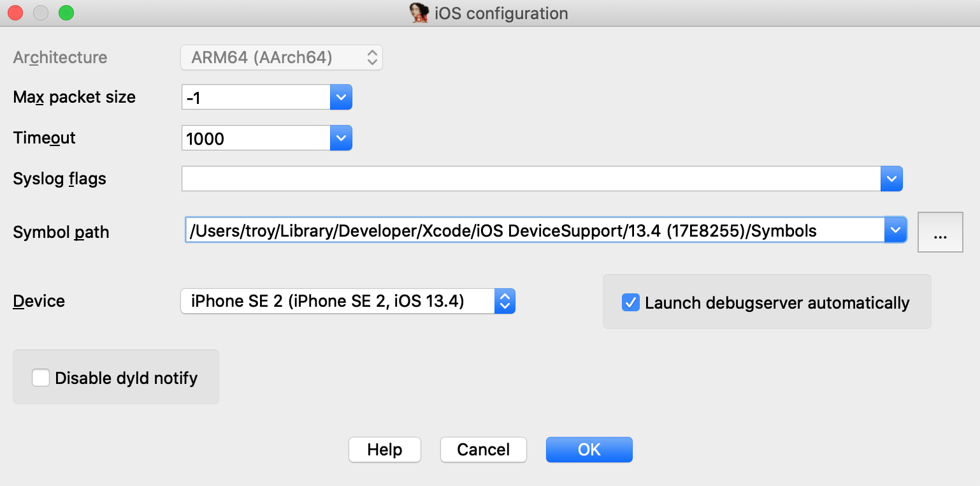The image size is (980, 486).
Task: Close the iOS configuration window
Action: point(15,13)
